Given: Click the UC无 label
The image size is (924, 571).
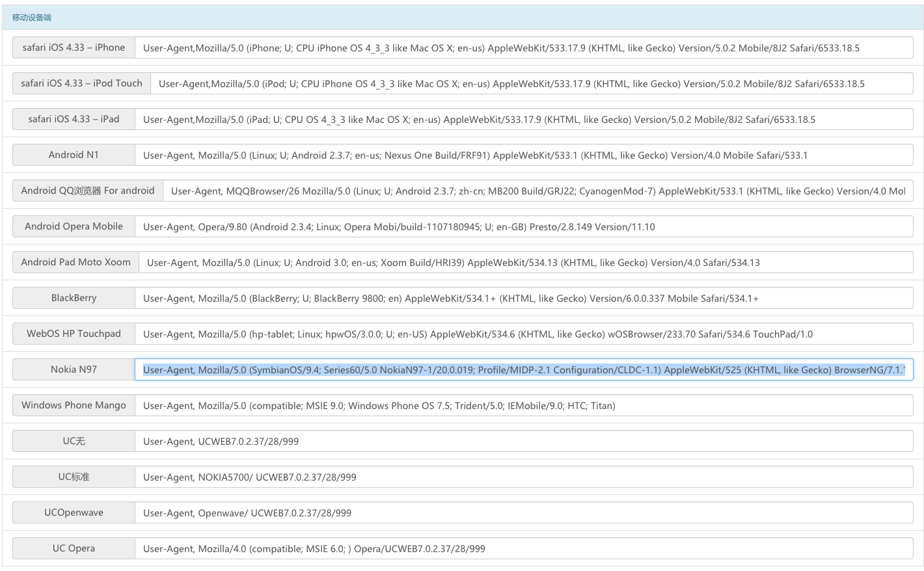Looking at the screenshot, I should [x=74, y=441].
